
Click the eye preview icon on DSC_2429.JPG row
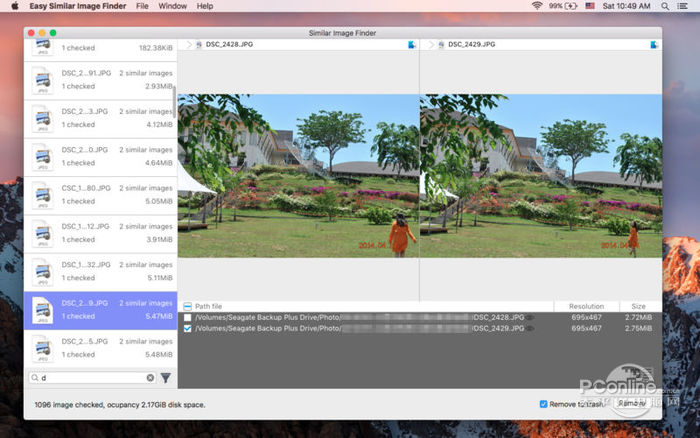tap(530, 328)
